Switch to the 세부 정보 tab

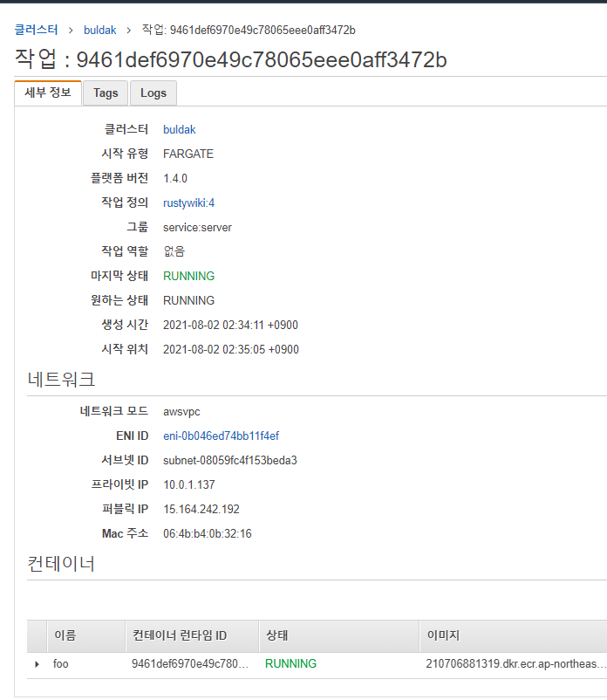pos(48,93)
